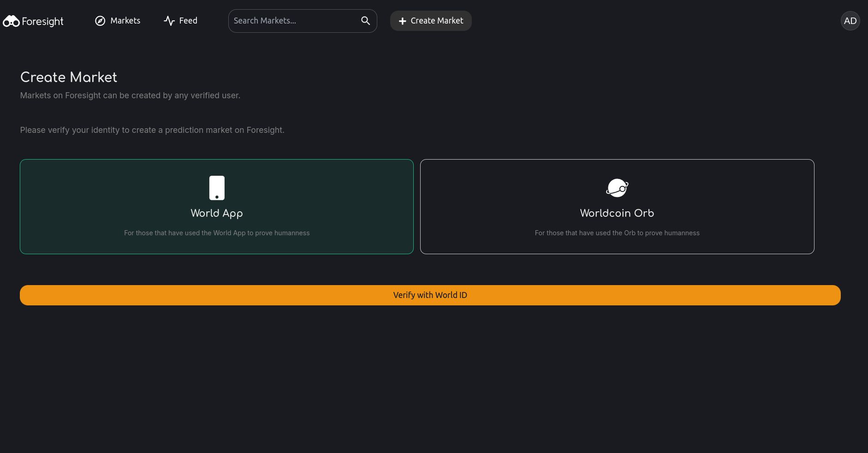This screenshot has width=868, height=453.
Task: Click the Orb planet icon
Action: click(617, 188)
